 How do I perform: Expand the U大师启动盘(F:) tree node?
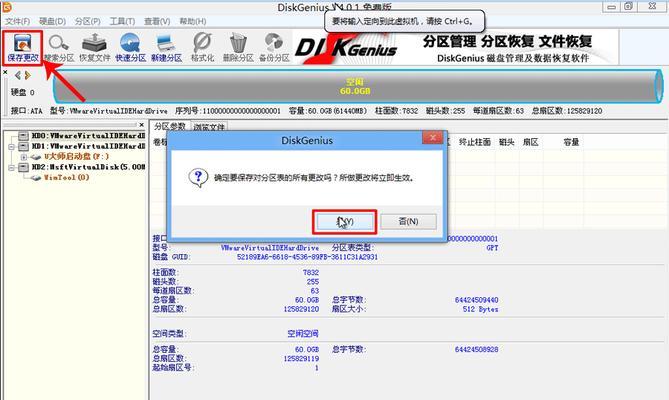[x=24, y=157]
